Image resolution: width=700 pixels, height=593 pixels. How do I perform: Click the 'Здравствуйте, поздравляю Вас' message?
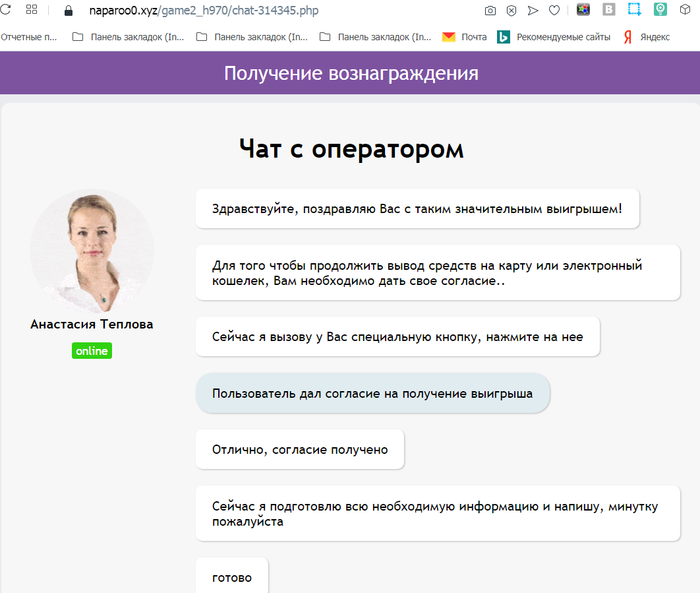(x=417, y=209)
